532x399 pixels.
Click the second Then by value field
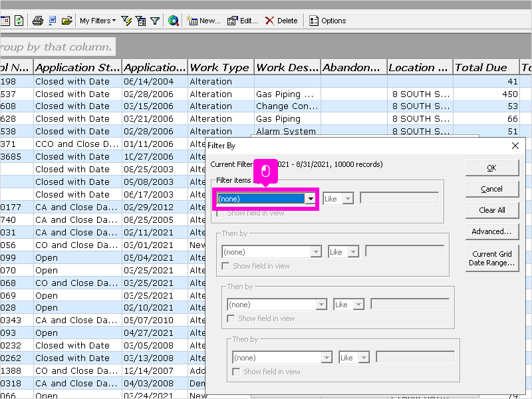coord(410,304)
